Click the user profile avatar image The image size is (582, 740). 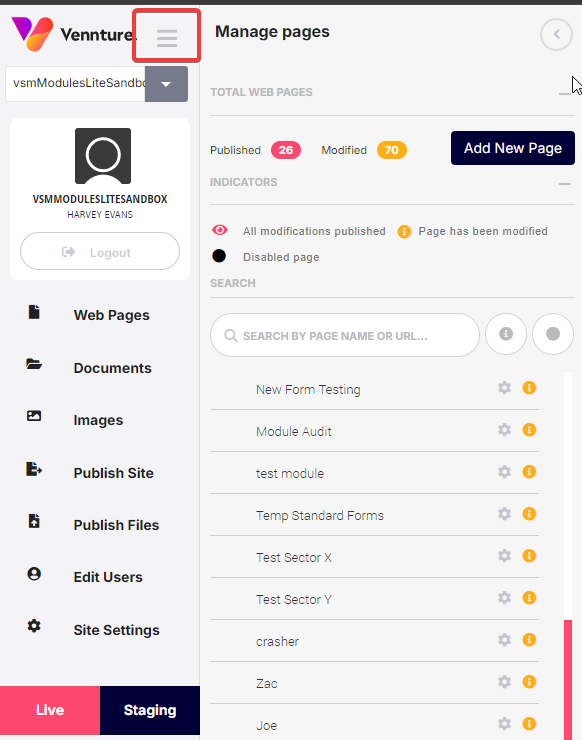pyautogui.click(x=103, y=156)
